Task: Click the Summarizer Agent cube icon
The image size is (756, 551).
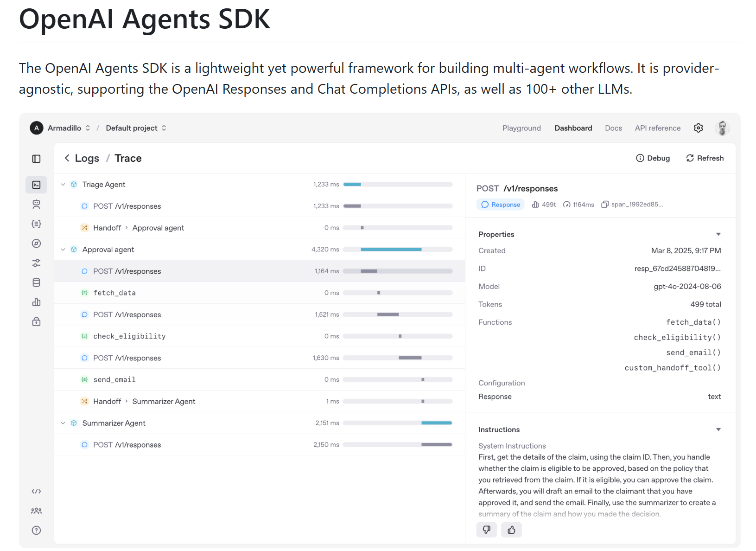Action: pyautogui.click(x=74, y=423)
